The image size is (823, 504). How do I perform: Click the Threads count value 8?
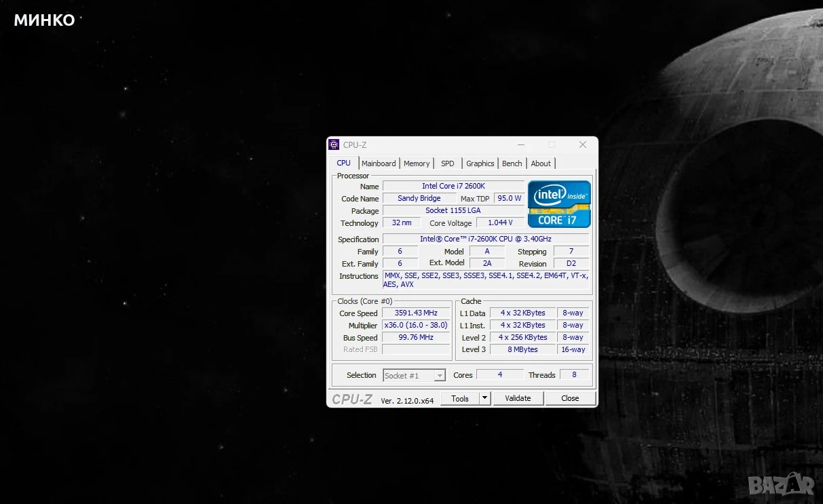point(574,374)
